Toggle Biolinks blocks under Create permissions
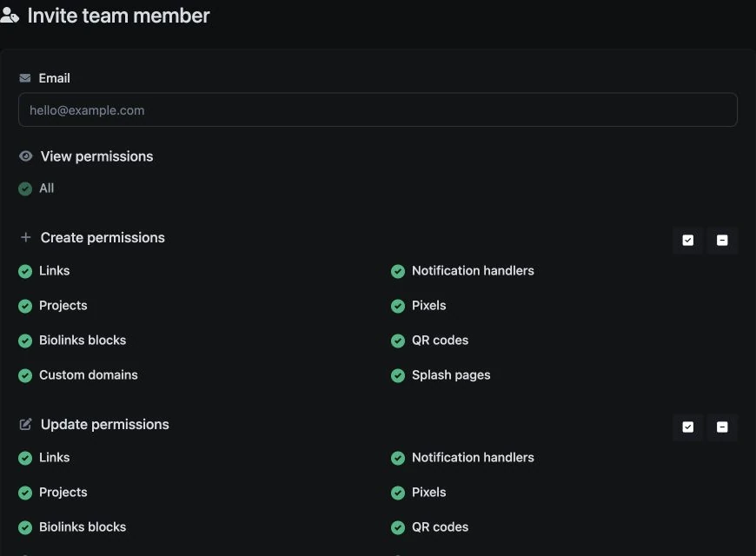 click(x=25, y=341)
